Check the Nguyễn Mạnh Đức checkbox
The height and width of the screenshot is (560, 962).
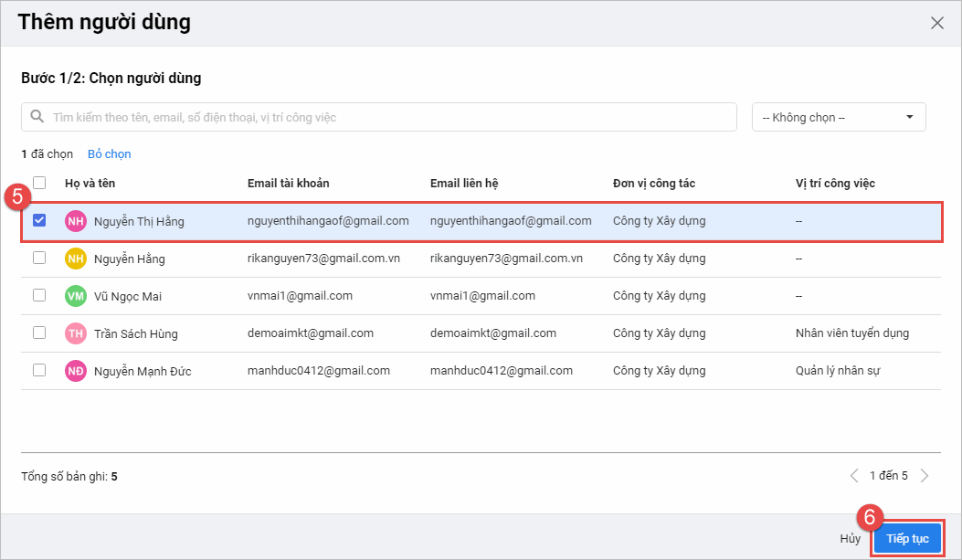(39, 370)
